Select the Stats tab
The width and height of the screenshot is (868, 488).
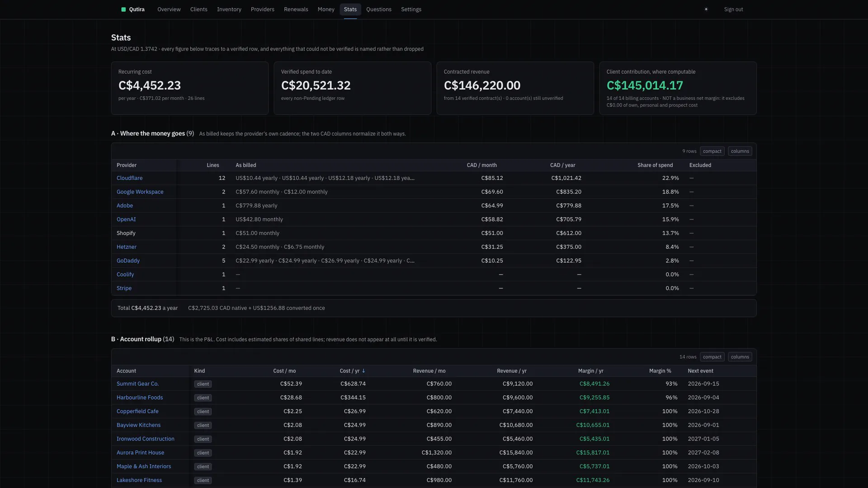(x=350, y=9)
